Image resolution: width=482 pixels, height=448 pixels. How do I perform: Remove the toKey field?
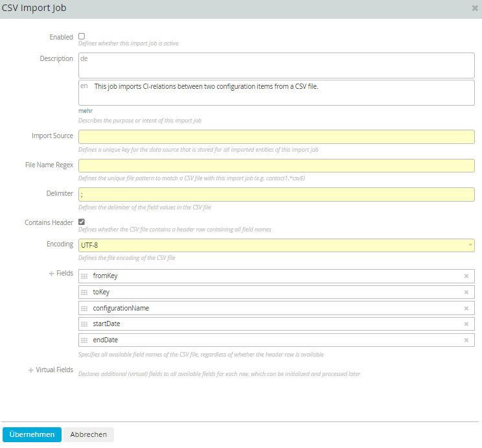click(466, 292)
